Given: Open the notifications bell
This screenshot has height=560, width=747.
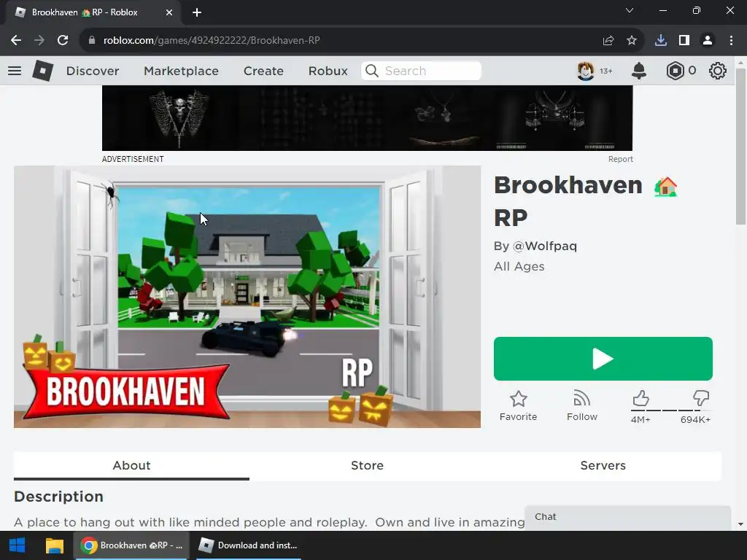Looking at the screenshot, I should coord(639,71).
